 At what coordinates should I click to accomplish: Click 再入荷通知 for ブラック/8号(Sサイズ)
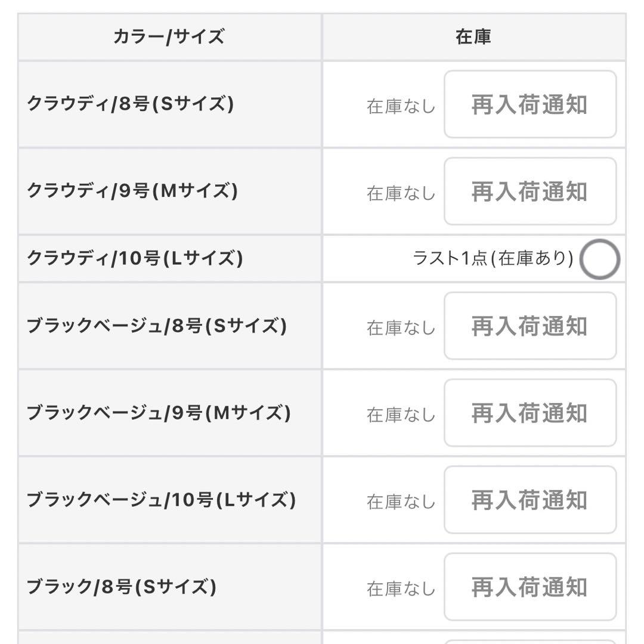[x=530, y=587]
